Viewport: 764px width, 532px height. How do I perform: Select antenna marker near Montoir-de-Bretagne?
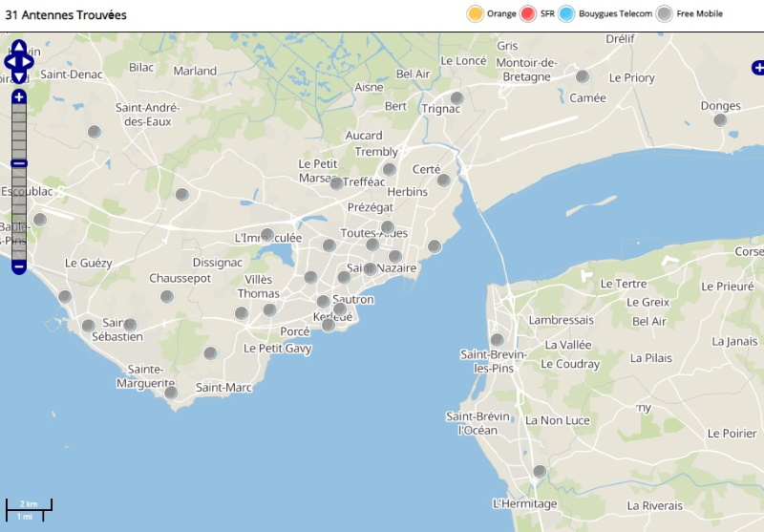[583, 76]
